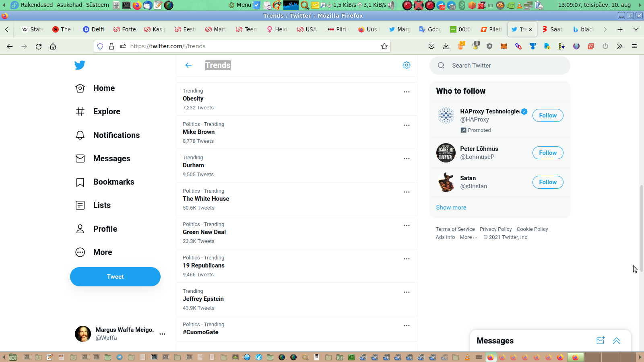Open Lists from the sidebar
The height and width of the screenshot is (362, 644).
click(93, 205)
